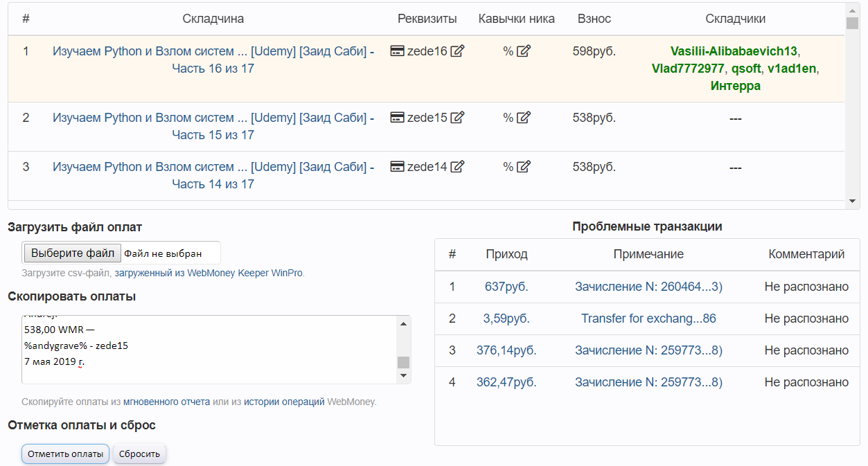Open Transfer for exchang...86 note link
Image resolution: width=868 pixels, height=466 pixels.
648,319
